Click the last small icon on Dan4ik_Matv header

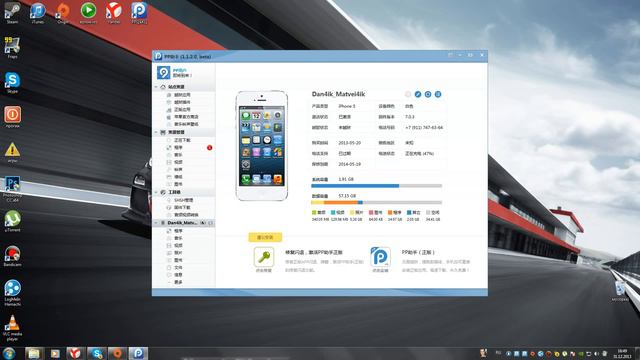pos(211,223)
